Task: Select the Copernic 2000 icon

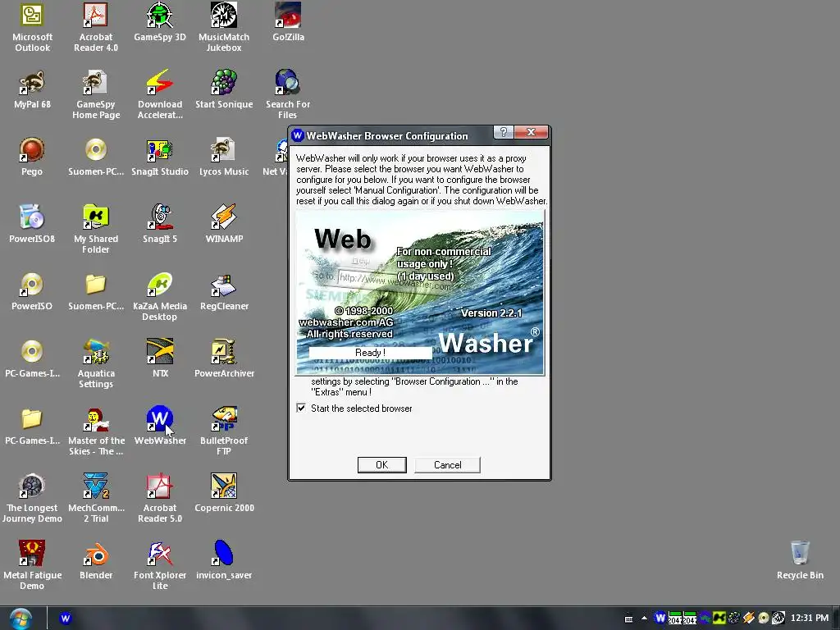Action: pyautogui.click(x=224, y=493)
